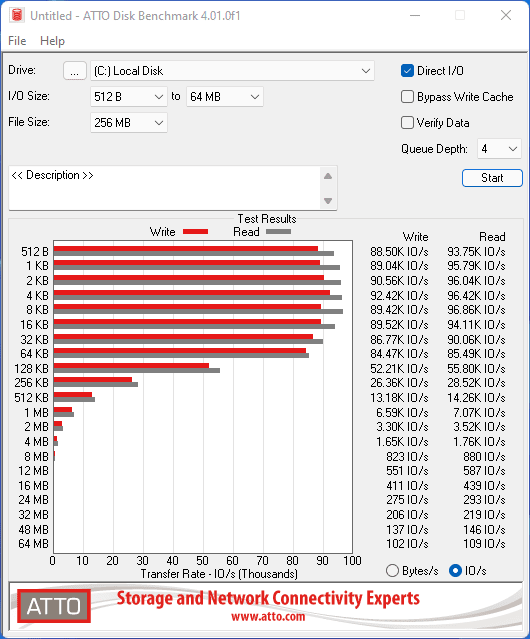Click the red Write legend swatch
Screen dimensions: 530x639
tap(196, 231)
